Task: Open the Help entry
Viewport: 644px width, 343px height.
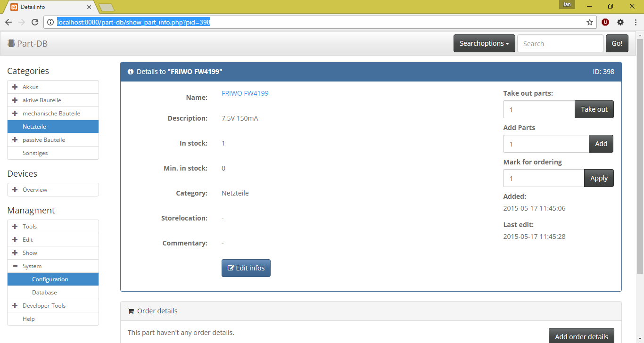Action: pos(53,319)
